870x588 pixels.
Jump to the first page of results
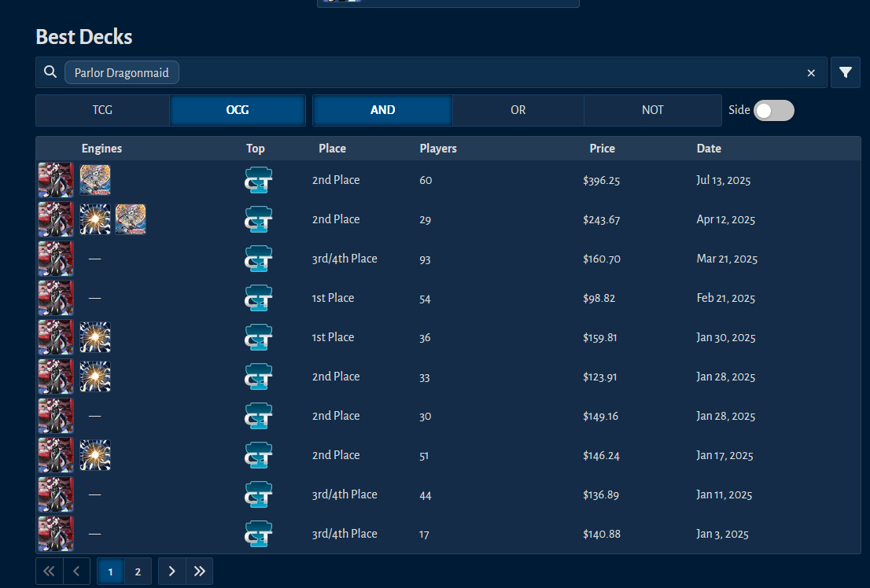click(50, 571)
